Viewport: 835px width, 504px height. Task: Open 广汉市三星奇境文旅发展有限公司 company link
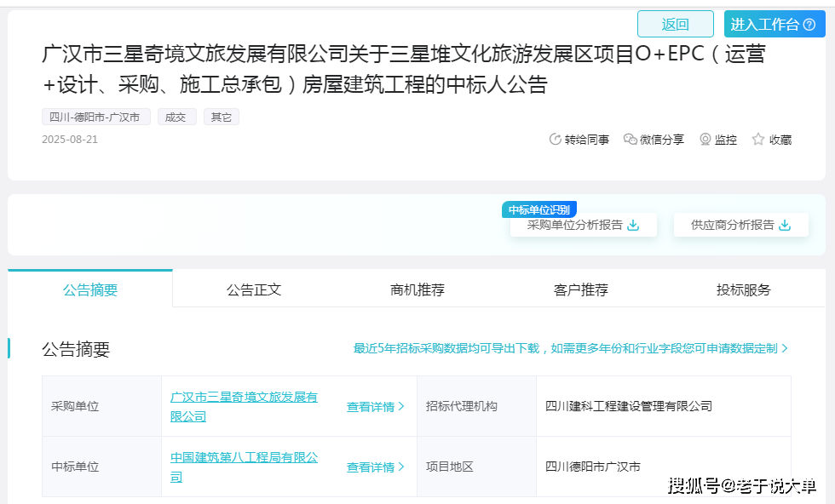coord(244,398)
